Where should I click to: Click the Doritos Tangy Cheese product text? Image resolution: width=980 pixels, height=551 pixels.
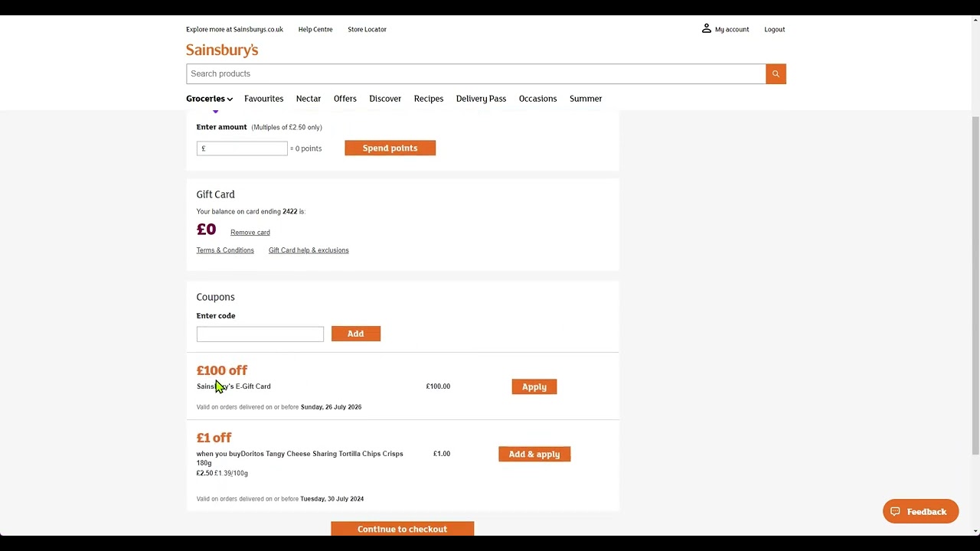point(300,458)
